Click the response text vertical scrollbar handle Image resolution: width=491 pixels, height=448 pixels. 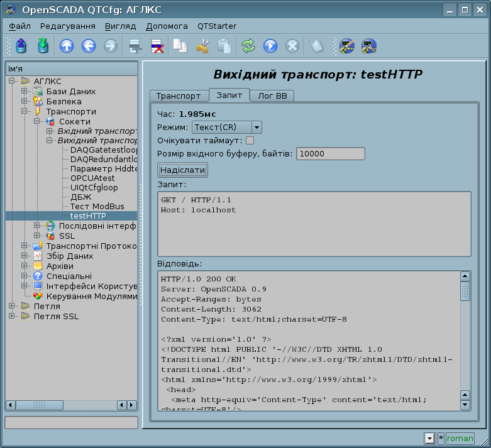(465, 291)
